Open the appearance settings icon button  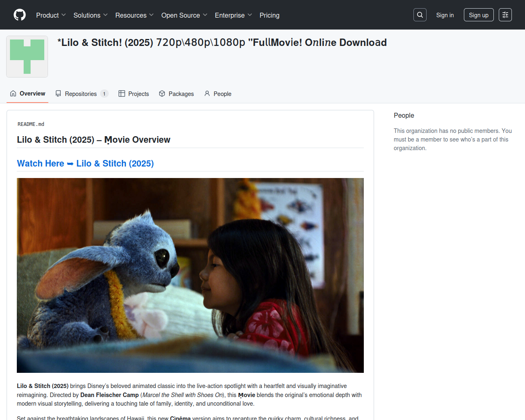(x=505, y=15)
